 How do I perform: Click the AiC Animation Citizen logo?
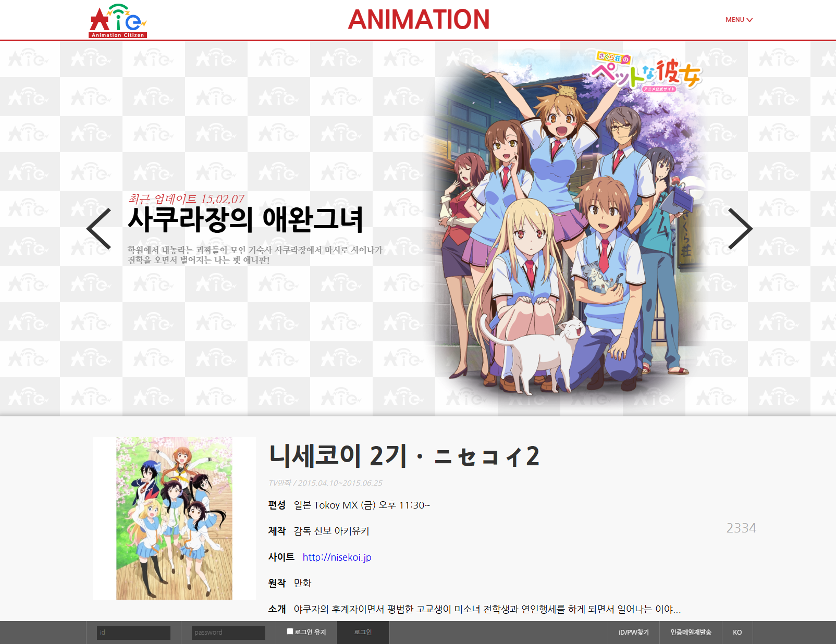(118, 21)
